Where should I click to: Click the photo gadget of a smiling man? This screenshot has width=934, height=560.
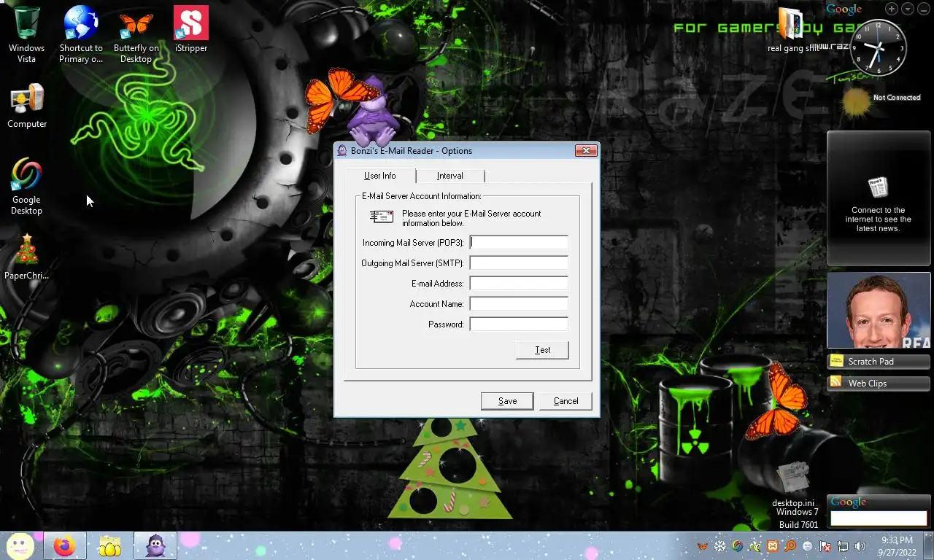point(879,310)
